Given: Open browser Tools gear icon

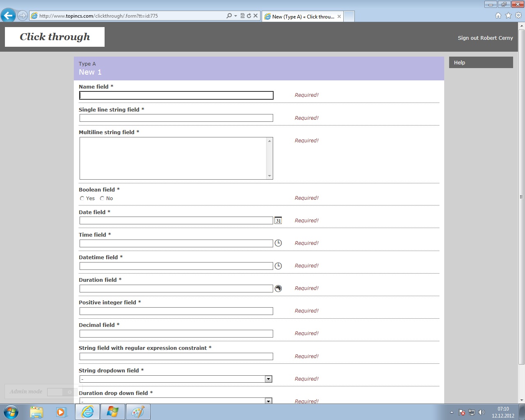Looking at the screenshot, I should coord(518,16).
